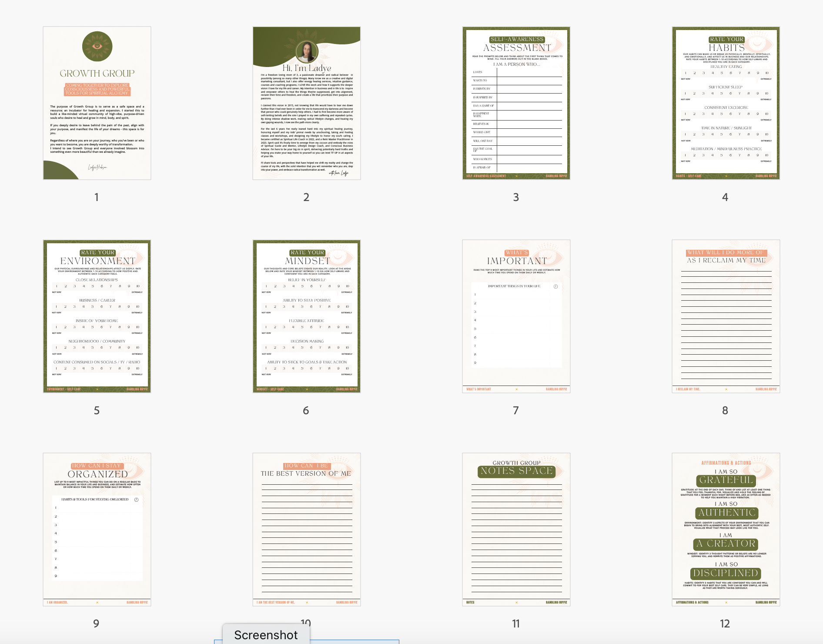Select the "As I Reclaim My Time" page
823x644 pixels.
(x=725, y=316)
